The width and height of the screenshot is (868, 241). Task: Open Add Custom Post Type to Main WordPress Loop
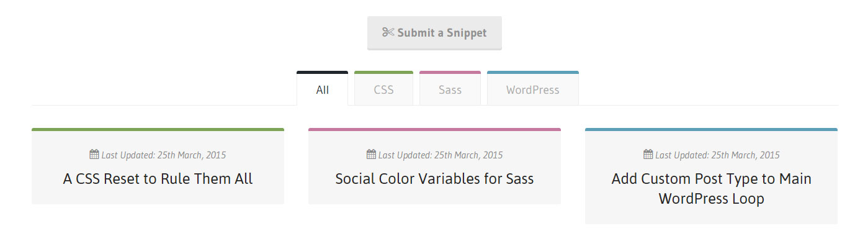[x=711, y=189]
